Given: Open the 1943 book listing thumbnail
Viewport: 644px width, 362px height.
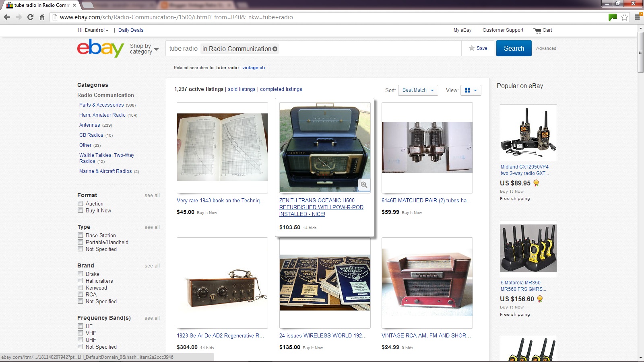Looking at the screenshot, I should [222, 147].
